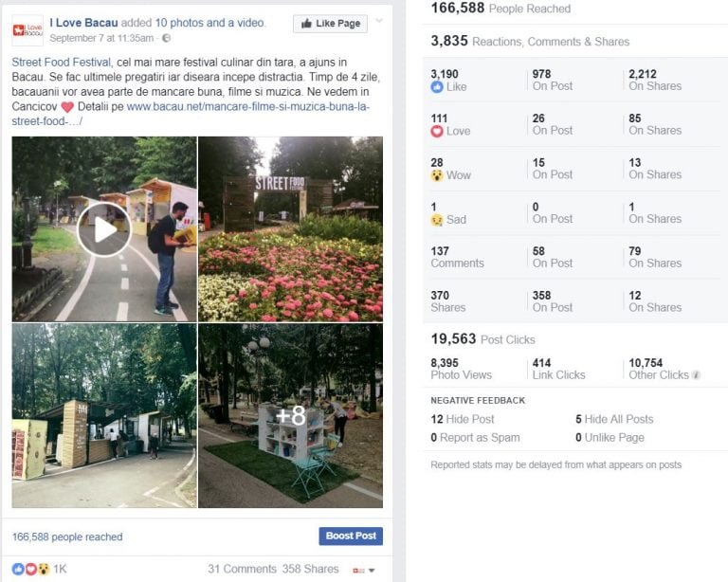Viewport: 728px width, 582px height.
Task: Click the Wow emoji reaction icon under post
Action: [44, 569]
